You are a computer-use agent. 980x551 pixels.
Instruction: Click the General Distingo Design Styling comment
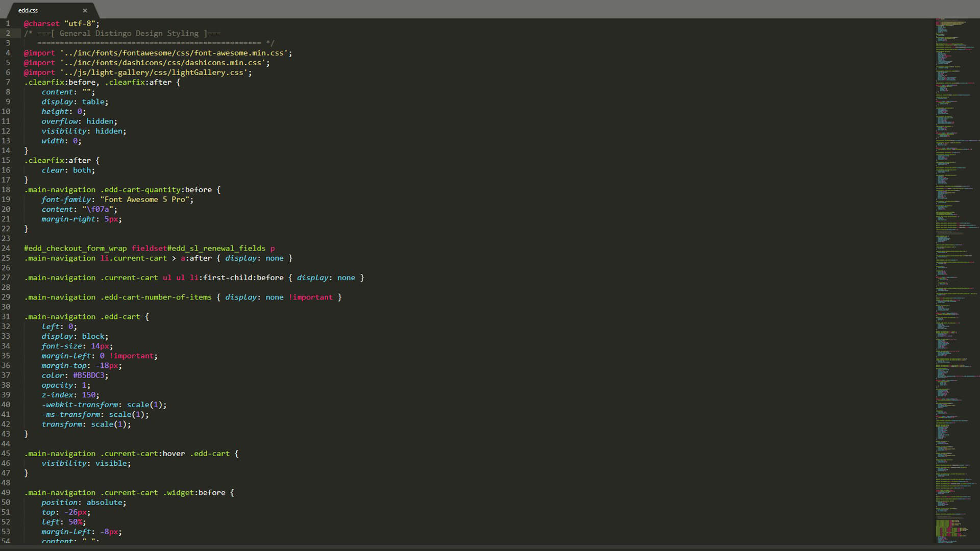tap(129, 34)
